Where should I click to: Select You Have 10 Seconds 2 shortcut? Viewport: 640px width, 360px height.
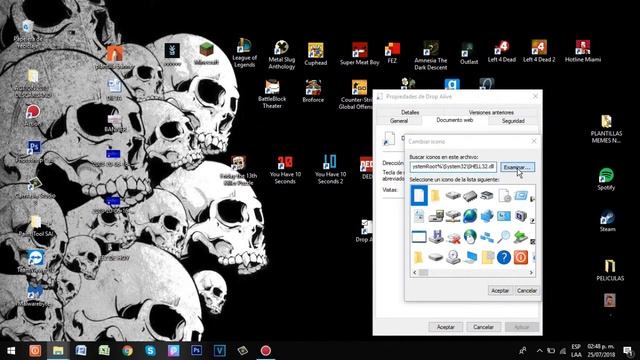(330, 169)
